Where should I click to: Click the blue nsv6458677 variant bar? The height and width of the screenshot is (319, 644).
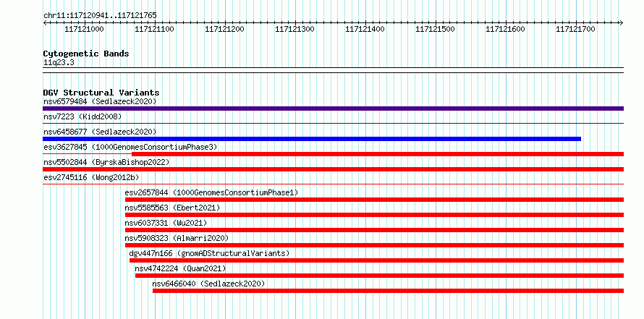312,139
